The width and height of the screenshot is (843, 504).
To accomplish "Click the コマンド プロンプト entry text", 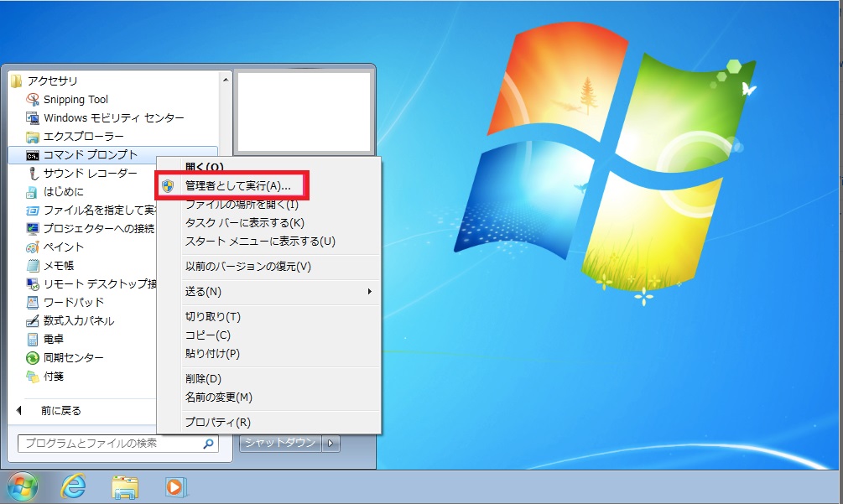I will click(91, 155).
